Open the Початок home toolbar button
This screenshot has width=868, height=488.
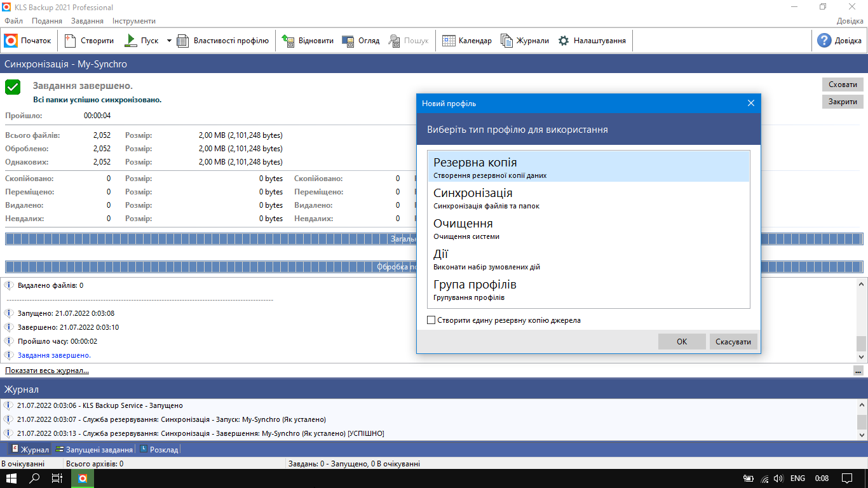coord(28,41)
